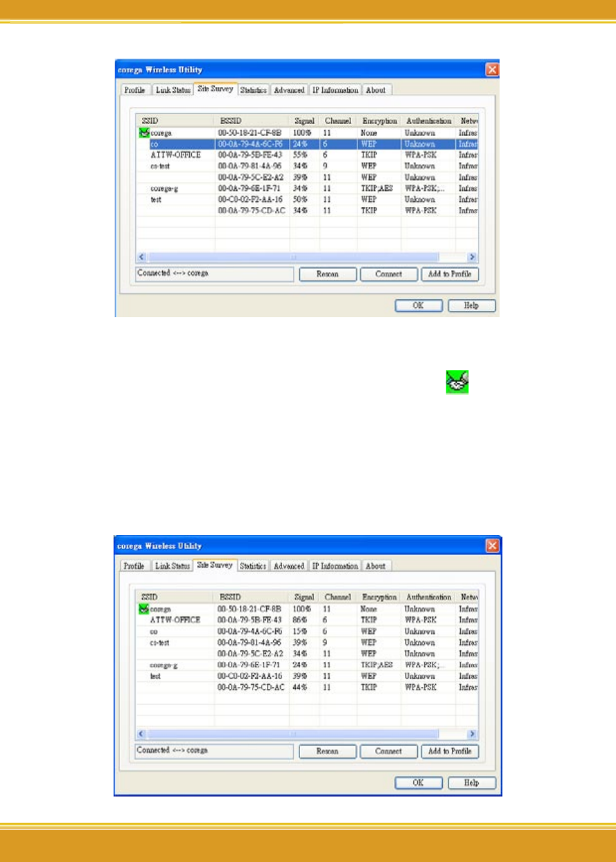
Task: Show the IP Information tab in the bottom dialog
Action: coord(335,566)
